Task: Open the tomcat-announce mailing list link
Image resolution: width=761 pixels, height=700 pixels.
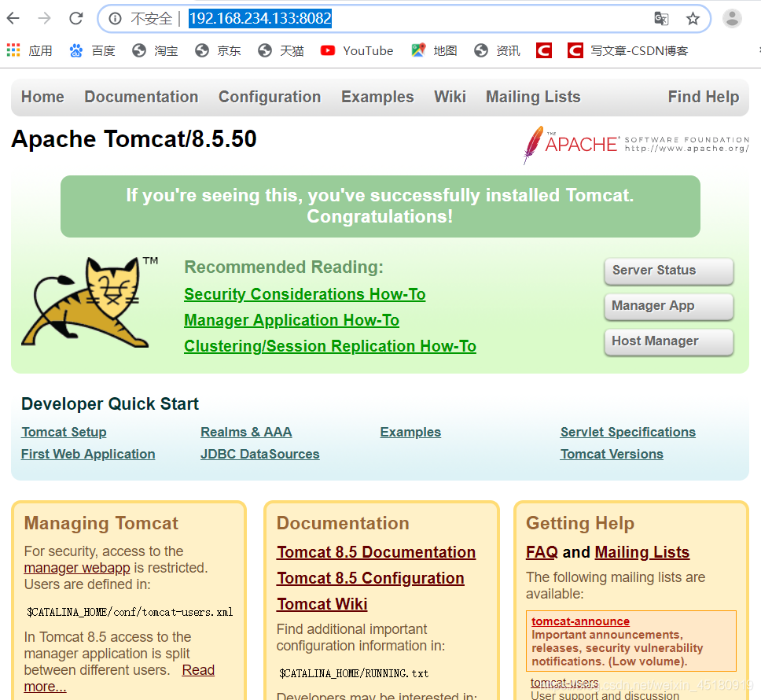Action: point(580,621)
